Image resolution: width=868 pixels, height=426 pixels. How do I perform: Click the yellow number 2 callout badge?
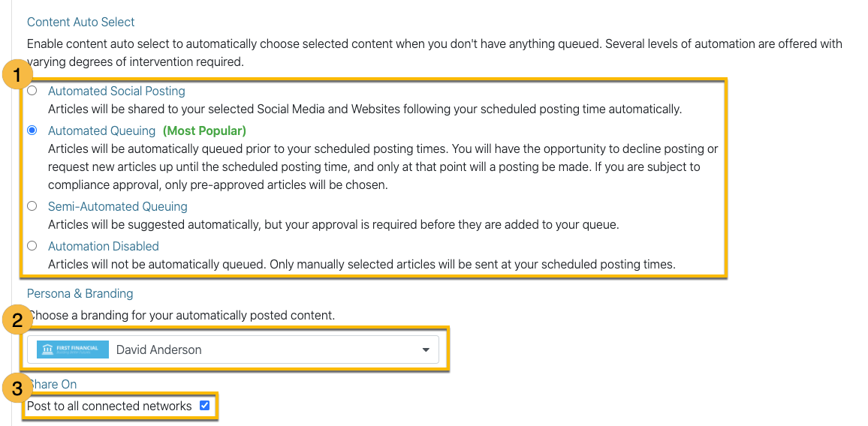18,319
